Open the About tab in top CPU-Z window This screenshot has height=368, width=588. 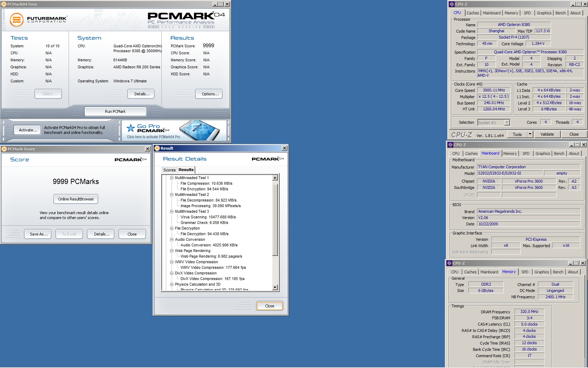tap(575, 13)
